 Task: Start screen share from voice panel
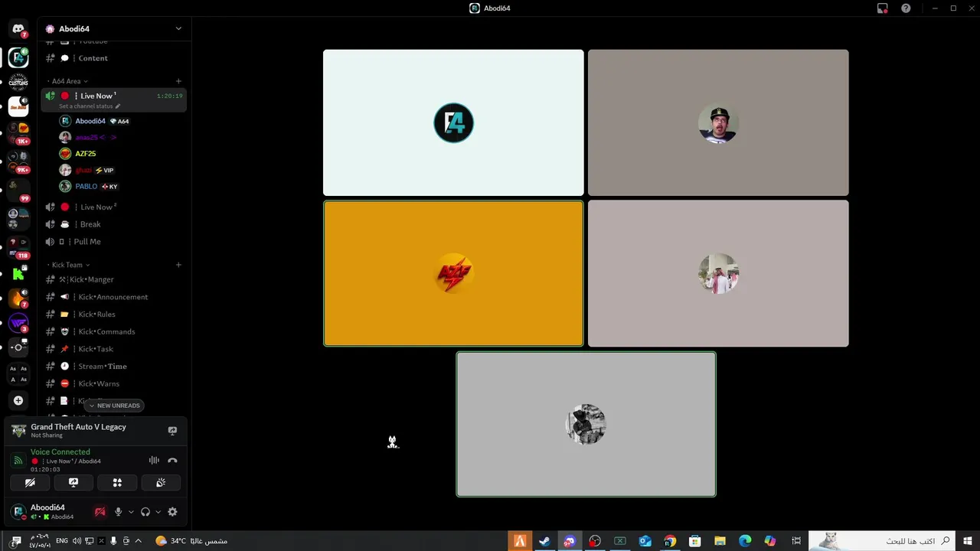[73, 483]
